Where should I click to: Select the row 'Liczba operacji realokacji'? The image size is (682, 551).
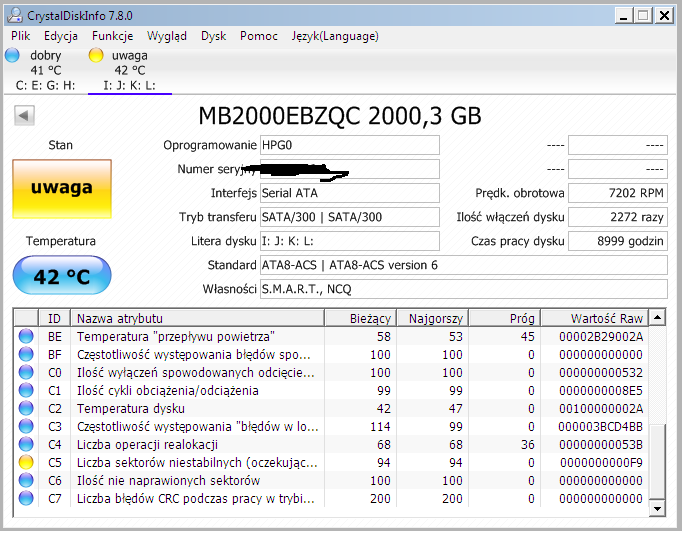(x=331, y=444)
